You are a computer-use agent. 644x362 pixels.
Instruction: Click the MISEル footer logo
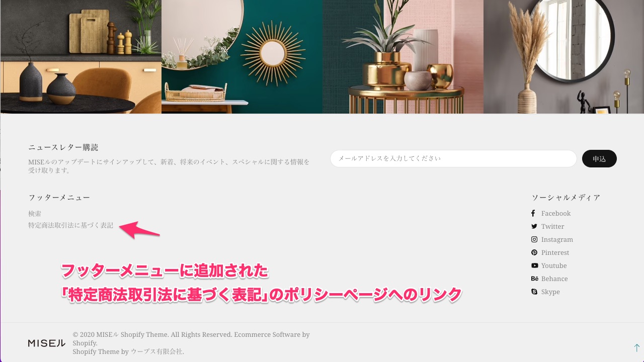[x=46, y=343]
